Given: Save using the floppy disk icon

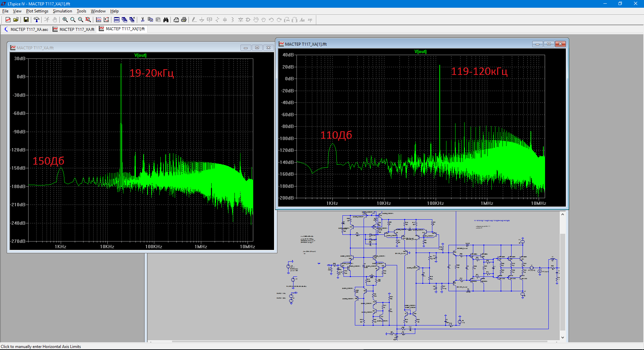Looking at the screenshot, I should tap(26, 20).
